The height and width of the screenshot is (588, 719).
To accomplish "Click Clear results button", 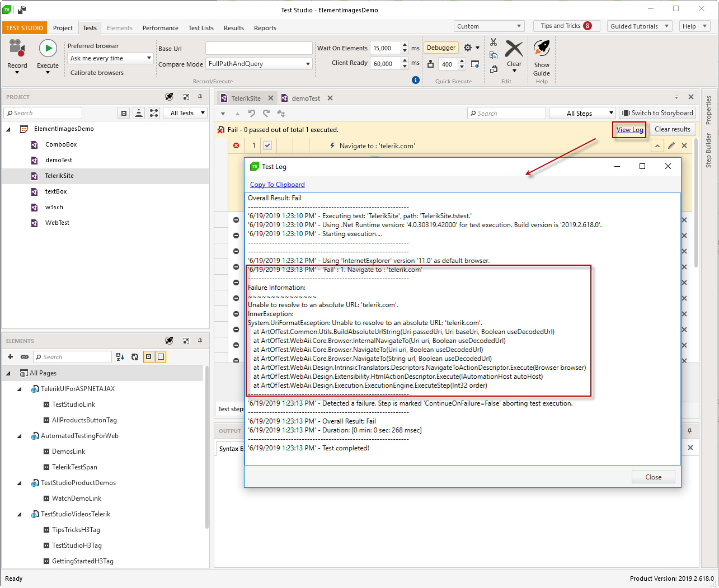I will (x=673, y=129).
